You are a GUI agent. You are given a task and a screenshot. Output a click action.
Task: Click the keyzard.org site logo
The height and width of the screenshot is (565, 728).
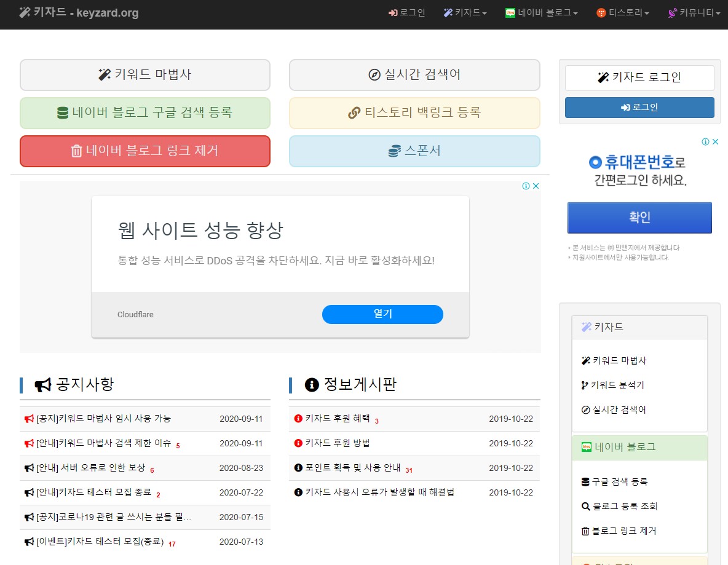(x=79, y=12)
